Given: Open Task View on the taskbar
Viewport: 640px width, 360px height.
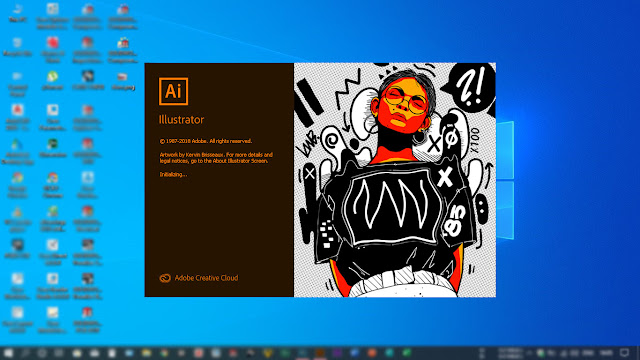Looking at the screenshot, I should 59,353.
